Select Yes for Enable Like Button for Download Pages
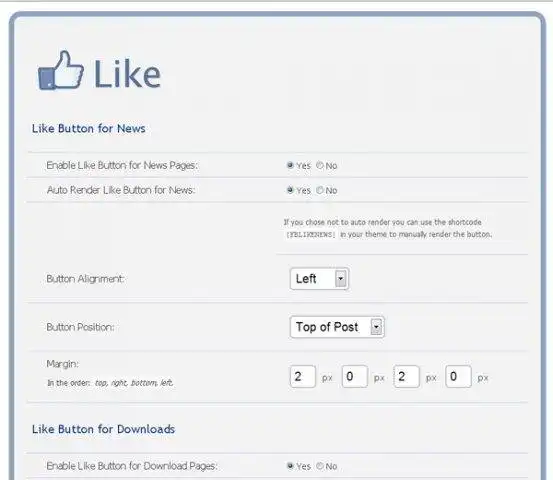Viewport: 553px width, 480px height. pos(290,466)
